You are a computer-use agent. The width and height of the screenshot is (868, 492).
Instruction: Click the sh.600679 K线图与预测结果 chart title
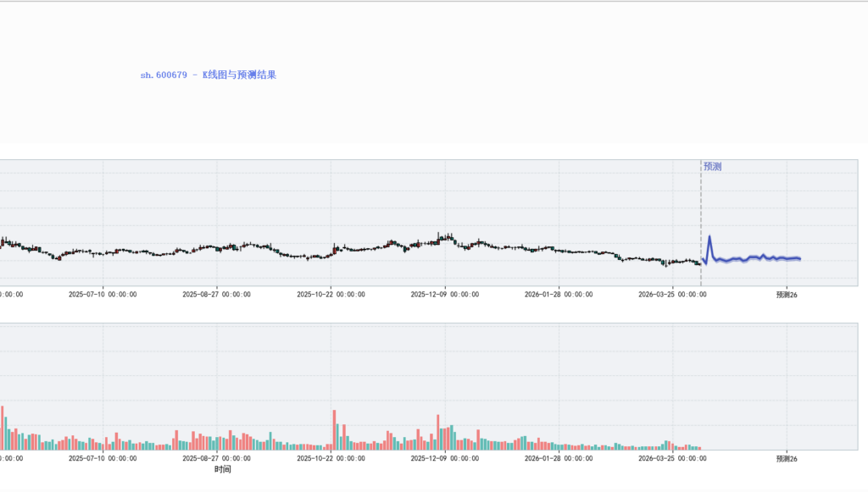209,75
